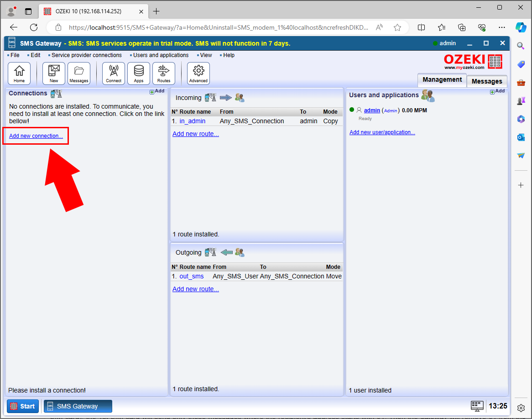Switch to the Messages tab
The height and width of the screenshot is (419, 532).
pyautogui.click(x=487, y=82)
